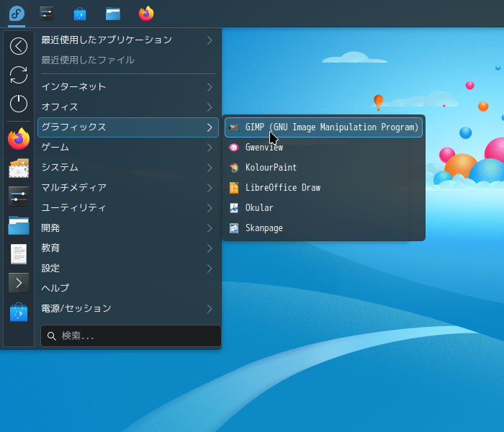
Task: Click the restart circular arrows icon
Action: 19,75
